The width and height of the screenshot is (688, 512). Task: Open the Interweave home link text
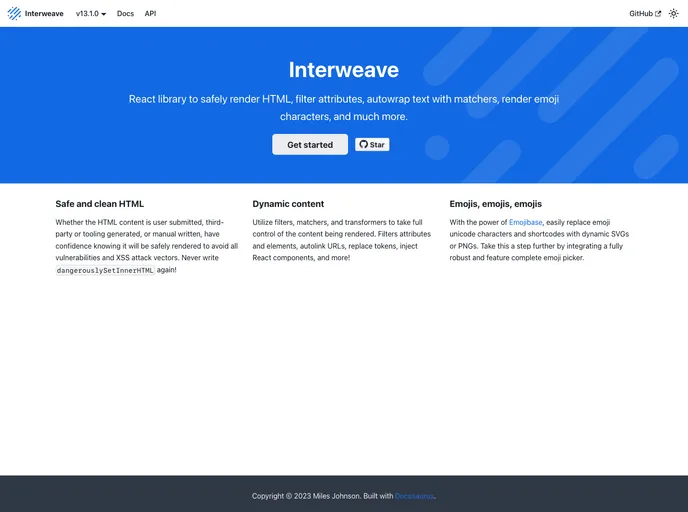click(x=44, y=14)
